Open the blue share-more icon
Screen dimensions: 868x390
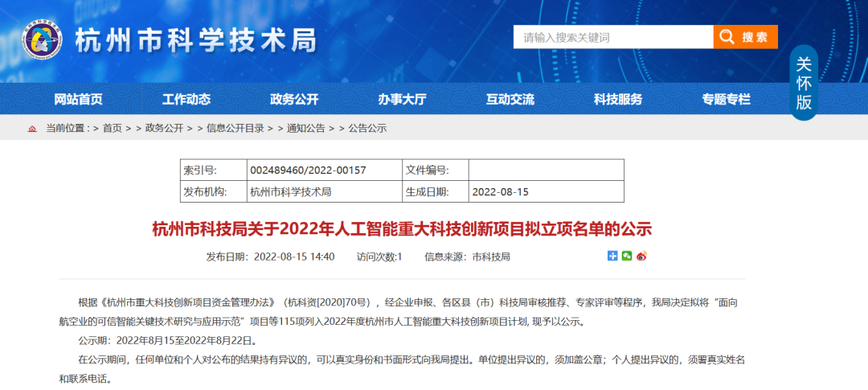(x=612, y=256)
